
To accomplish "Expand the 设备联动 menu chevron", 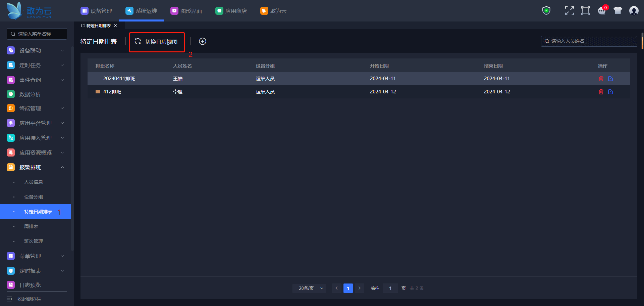I will (x=62, y=50).
